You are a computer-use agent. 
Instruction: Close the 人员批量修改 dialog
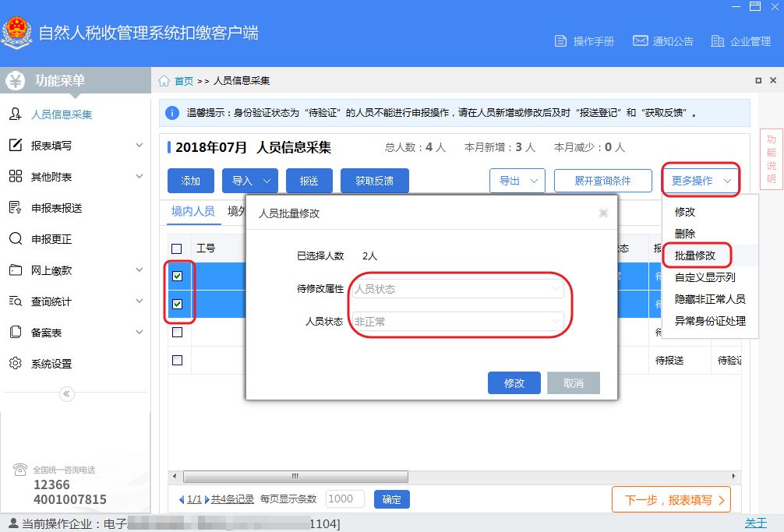(x=603, y=213)
